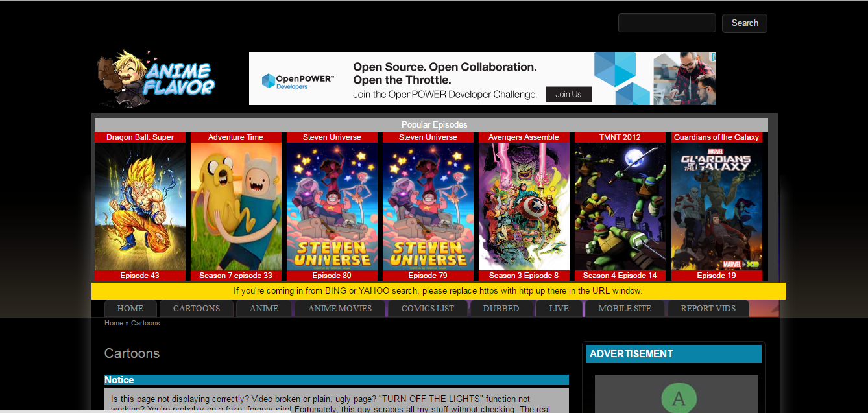
Task: Click the Episode 43 link under Dragon Ball
Action: (140, 276)
